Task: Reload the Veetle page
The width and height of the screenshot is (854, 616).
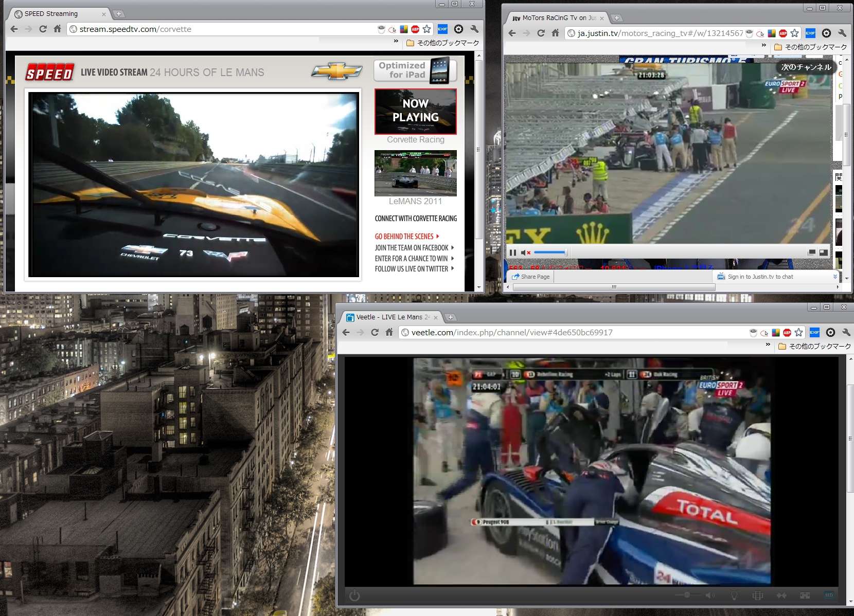Action: tap(375, 333)
